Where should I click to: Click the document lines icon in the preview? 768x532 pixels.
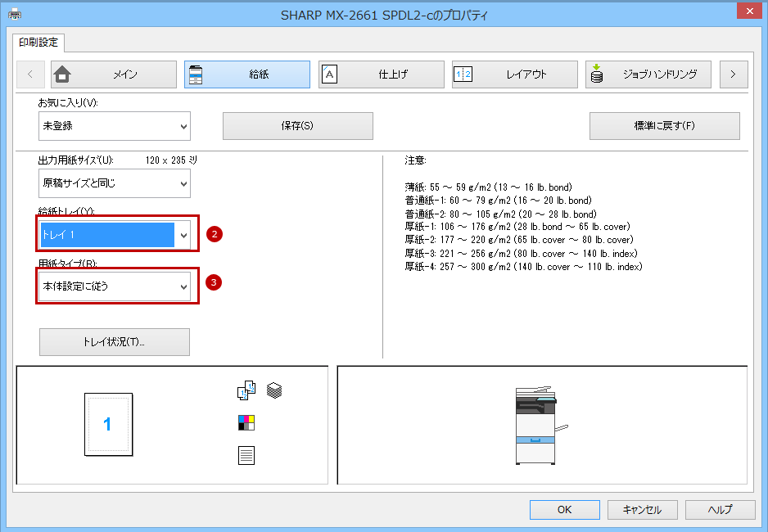coord(246,455)
